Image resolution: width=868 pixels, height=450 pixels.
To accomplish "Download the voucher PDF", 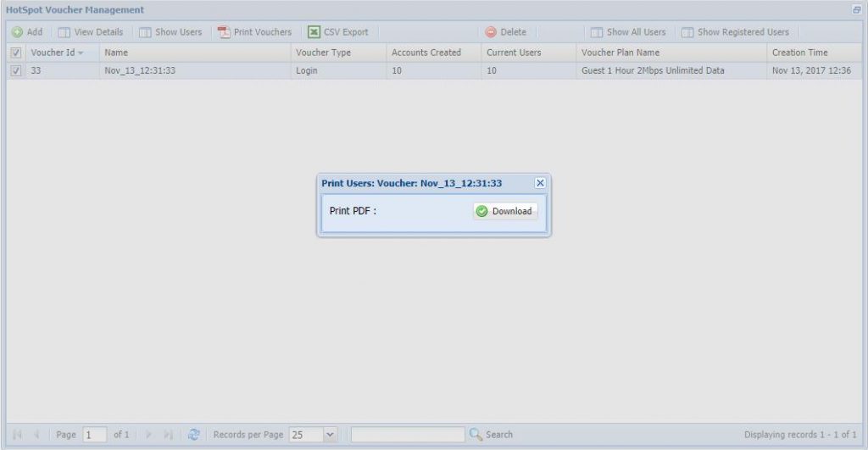I will point(505,211).
